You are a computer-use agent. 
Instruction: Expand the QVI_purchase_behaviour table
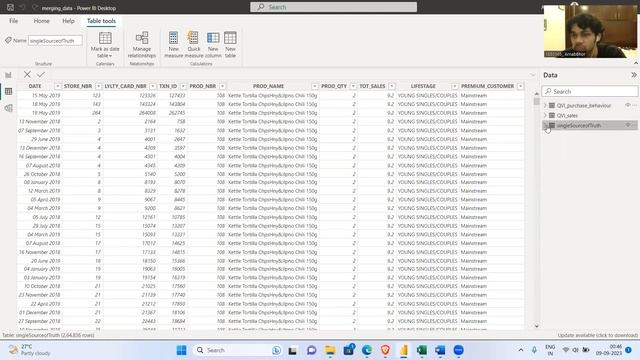point(545,105)
